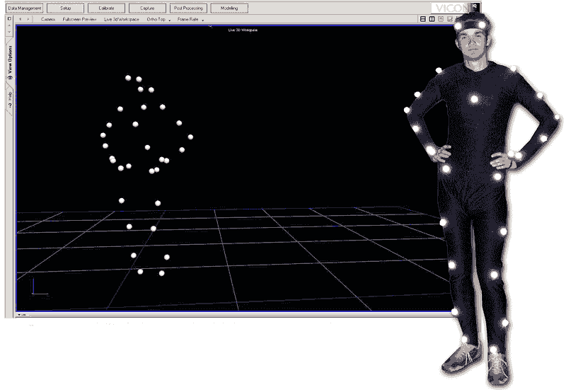Click the third view layout icon
The image size is (566, 392).
click(x=441, y=19)
